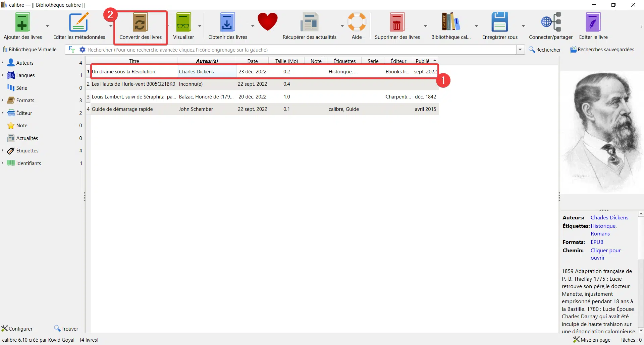Open Ajouter des livres dropdown arrow
The image size is (644, 345).
click(47, 26)
